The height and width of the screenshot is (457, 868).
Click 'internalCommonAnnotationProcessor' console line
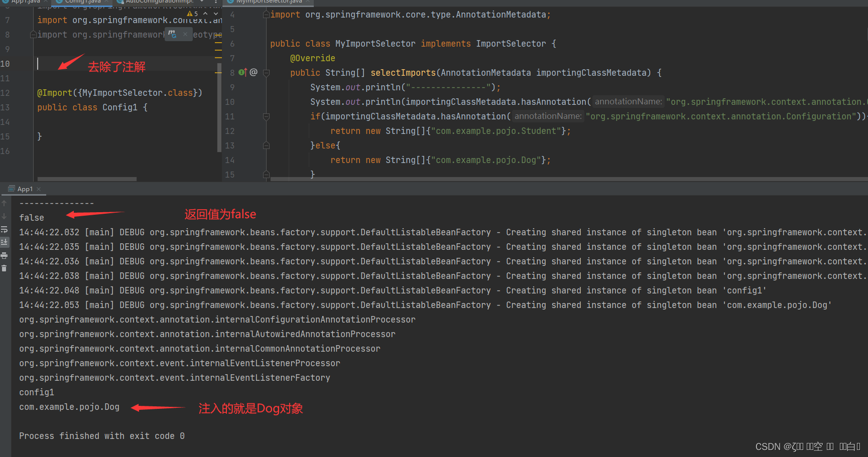coord(200,349)
